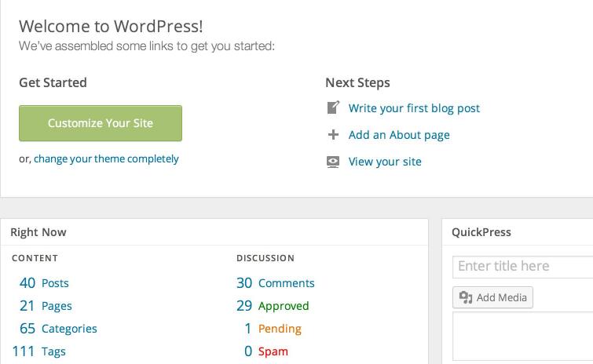Click the media icon in Add Media button

pyautogui.click(x=466, y=297)
